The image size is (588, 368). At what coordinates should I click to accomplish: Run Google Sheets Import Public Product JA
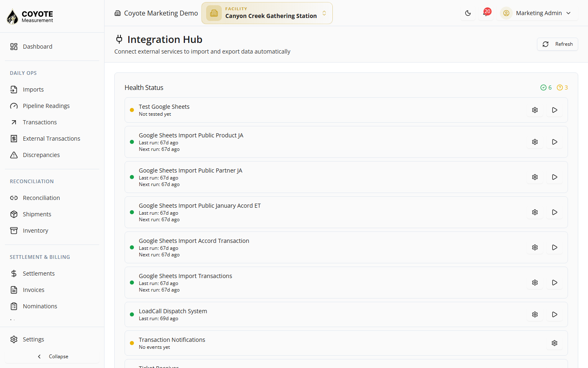coord(555,142)
